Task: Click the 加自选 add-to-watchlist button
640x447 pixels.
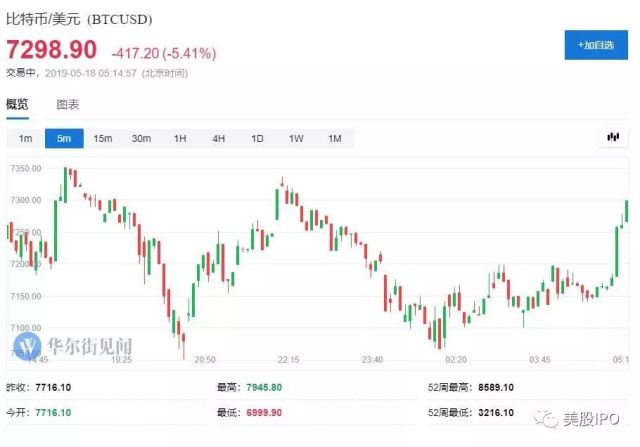Action: [x=595, y=44]
